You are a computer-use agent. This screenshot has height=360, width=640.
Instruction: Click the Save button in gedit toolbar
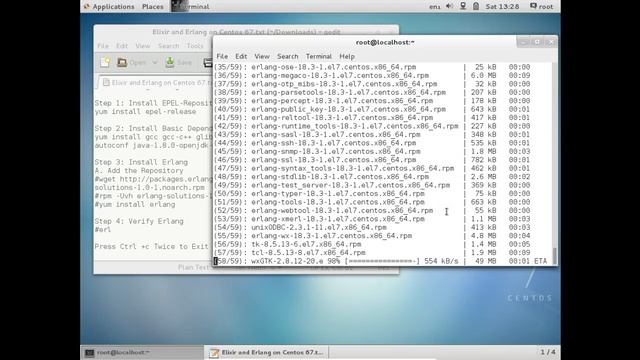tap(179, 62)
